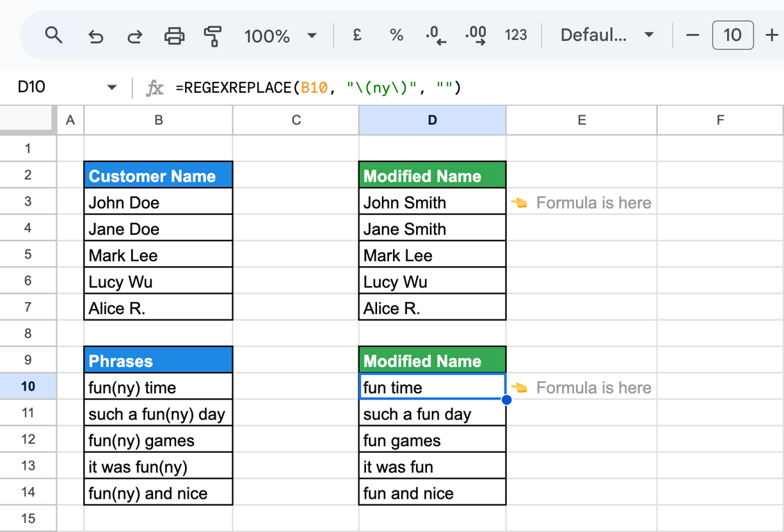The image size is (784, 532).
Task: Click the Modified Name header in row 9
Action: [x=433, y=360]
